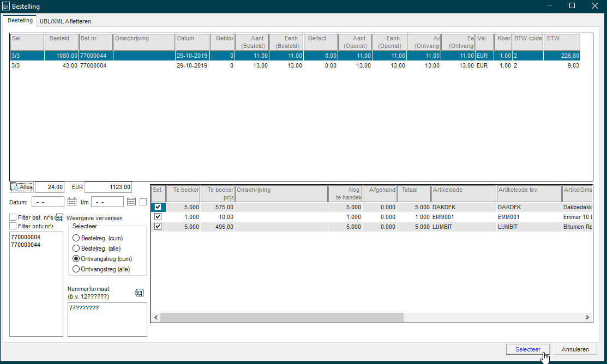Click the Bestelling window title icon
This screenshot has width=607, height=364.
pyautogui.click(x=6, y=6)
